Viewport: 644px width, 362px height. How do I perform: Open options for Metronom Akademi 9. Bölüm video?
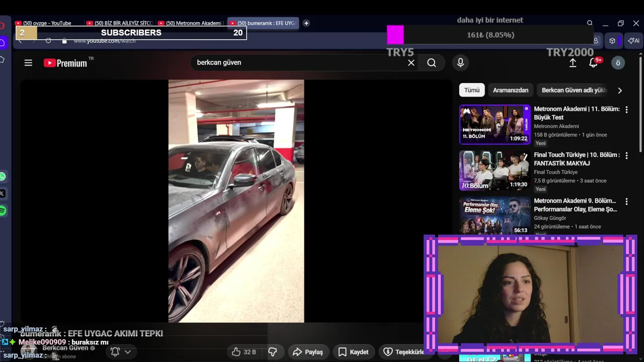[x=626, y=201]
